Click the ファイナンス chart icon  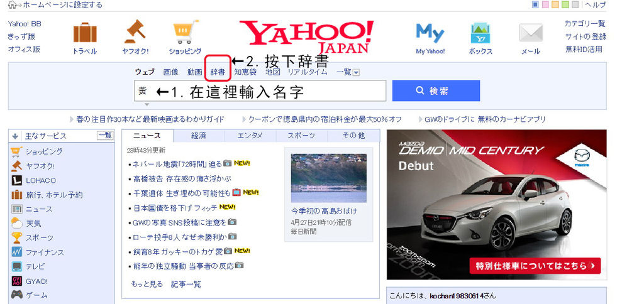(16, 252)
